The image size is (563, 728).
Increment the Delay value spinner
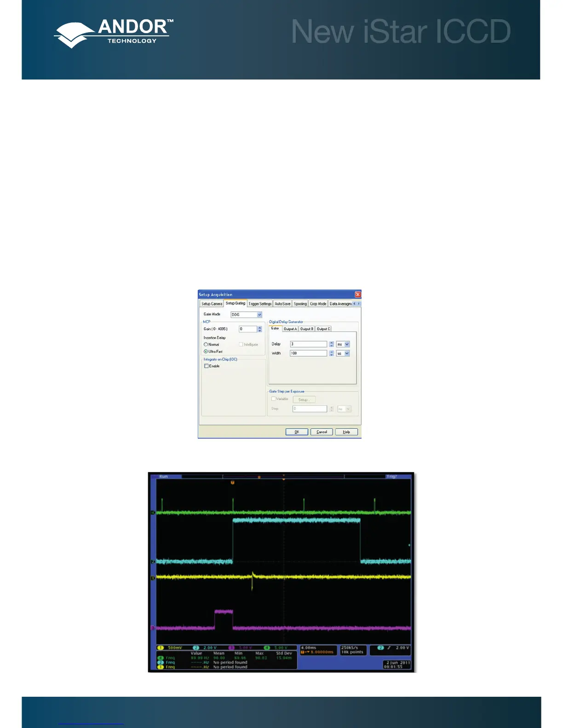point(331,343)
